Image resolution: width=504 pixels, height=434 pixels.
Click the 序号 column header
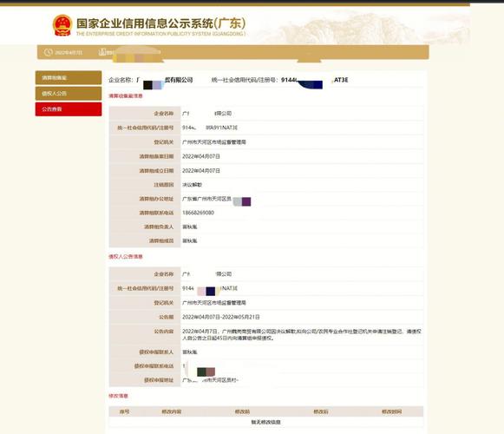[124, 411]
